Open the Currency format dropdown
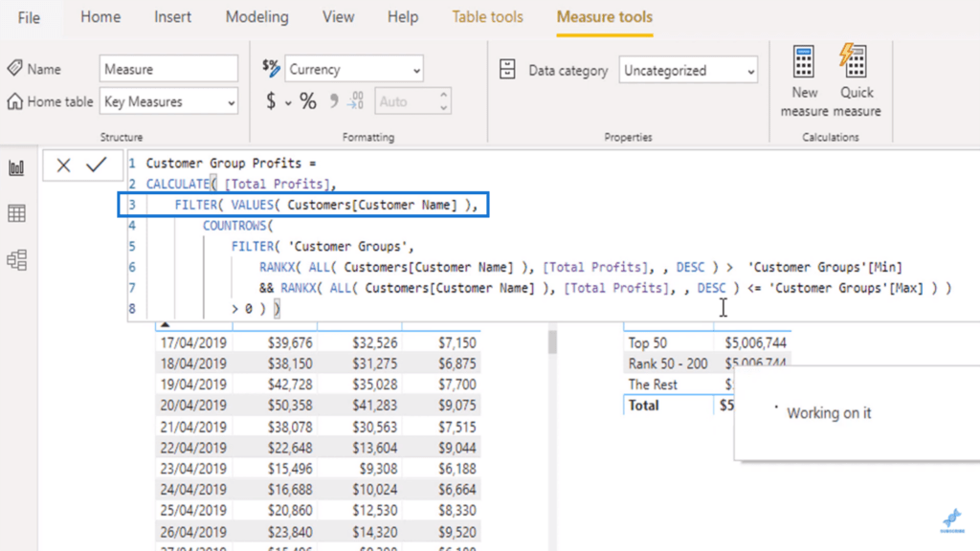The image size is (980, 551). tap(354, 69)
